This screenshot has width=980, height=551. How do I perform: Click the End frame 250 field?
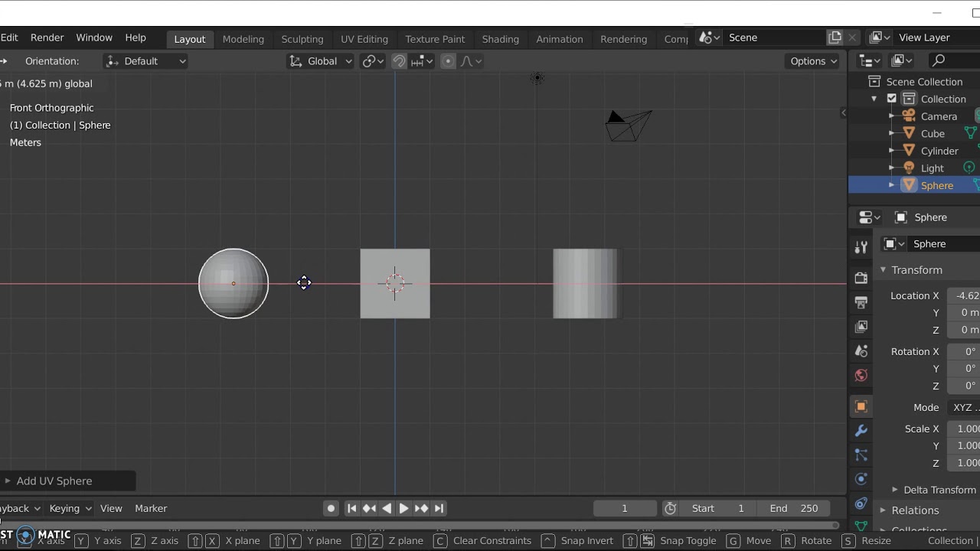(x=793, y=508)
